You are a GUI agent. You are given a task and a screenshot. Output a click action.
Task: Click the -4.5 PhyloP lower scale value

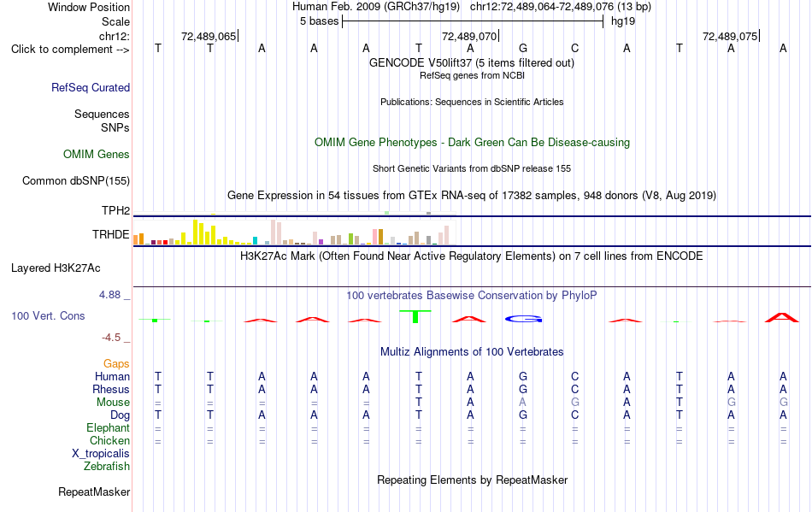111,338
